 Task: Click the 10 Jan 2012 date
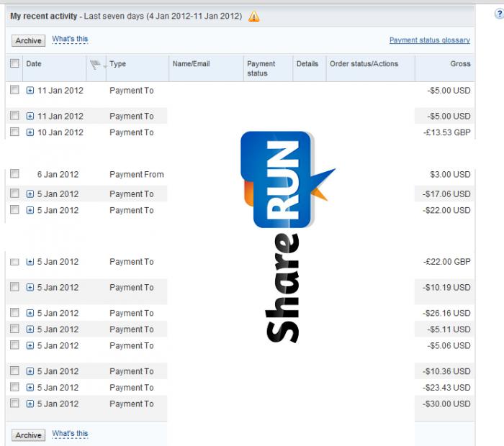point(60,132)
